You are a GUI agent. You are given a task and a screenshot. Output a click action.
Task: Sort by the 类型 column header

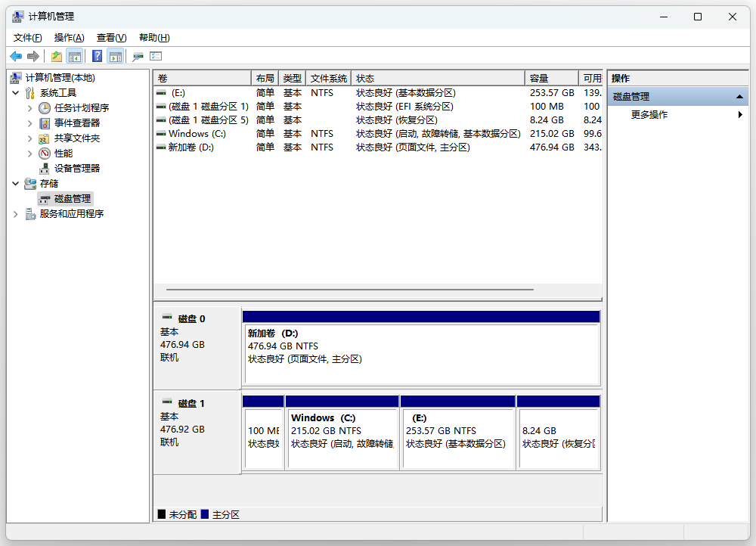click(292, 78)
